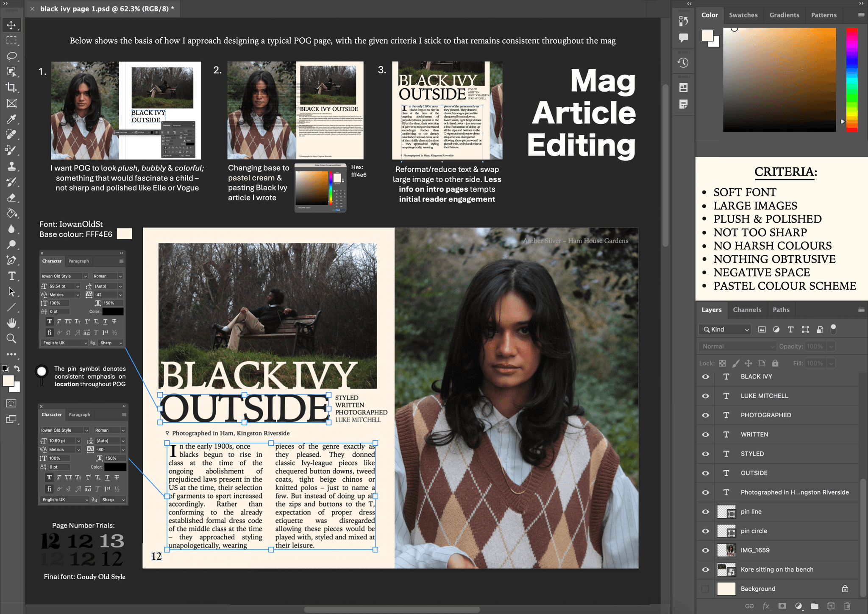868x614 pixels.
Task: Select the Eyedropper tool
Action: click(11, 119)
